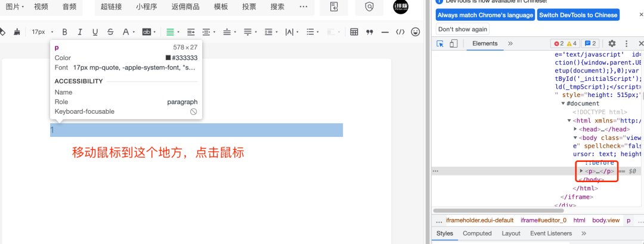Image resolution: width=644 pixels, height=244 pixels.
Task: Switch to the Event Listeners tab
Action: tap(551, 233)
